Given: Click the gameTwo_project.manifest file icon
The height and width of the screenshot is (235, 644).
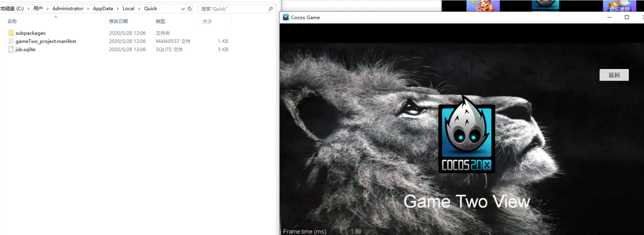Looking at the screenshot, I should tap(11, 41).
